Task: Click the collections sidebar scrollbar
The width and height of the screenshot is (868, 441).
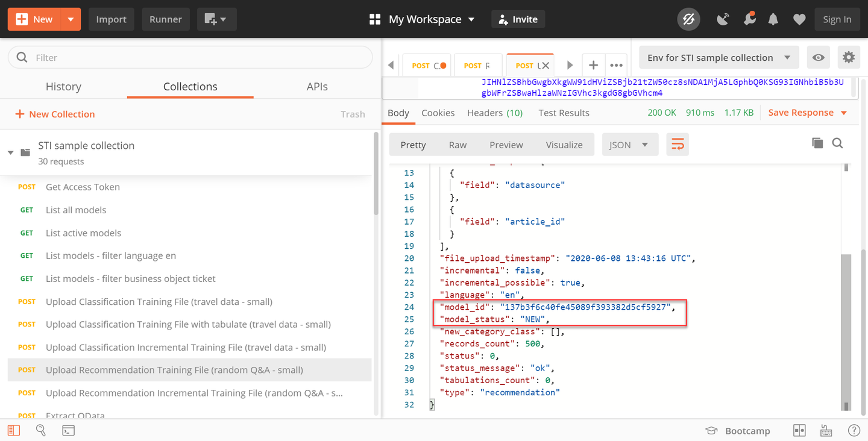Action: pyautogui.click(x=377, y=175)
